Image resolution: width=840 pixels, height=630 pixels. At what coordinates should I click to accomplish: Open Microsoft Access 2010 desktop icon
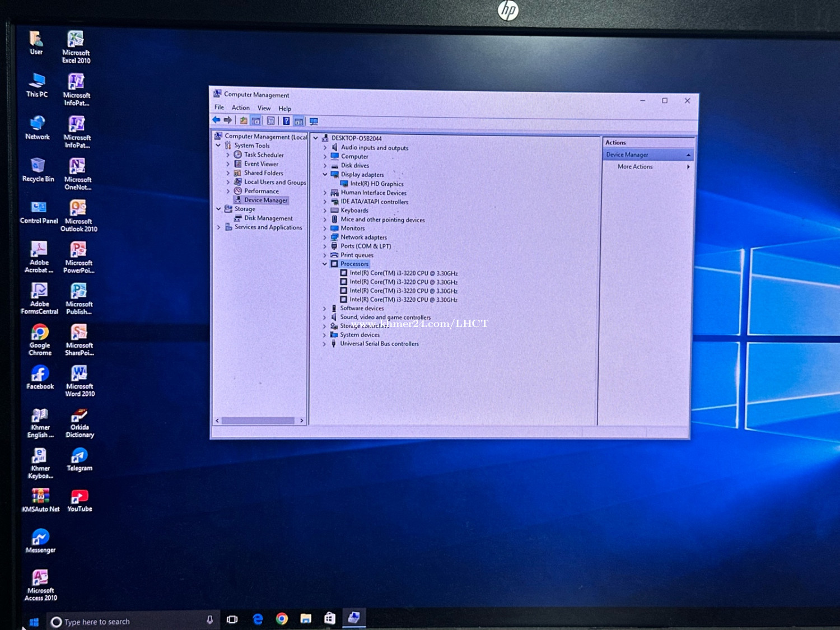(x=40, y=585)
